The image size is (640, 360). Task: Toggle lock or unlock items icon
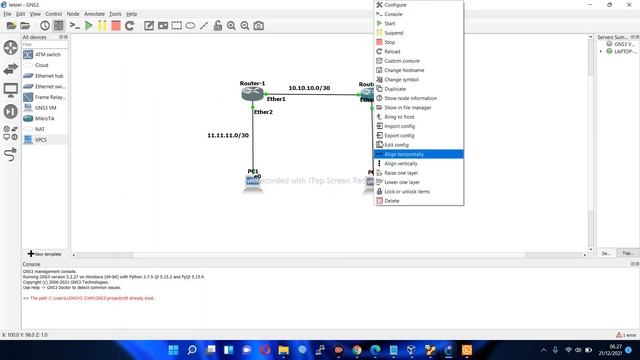point(218,26)
